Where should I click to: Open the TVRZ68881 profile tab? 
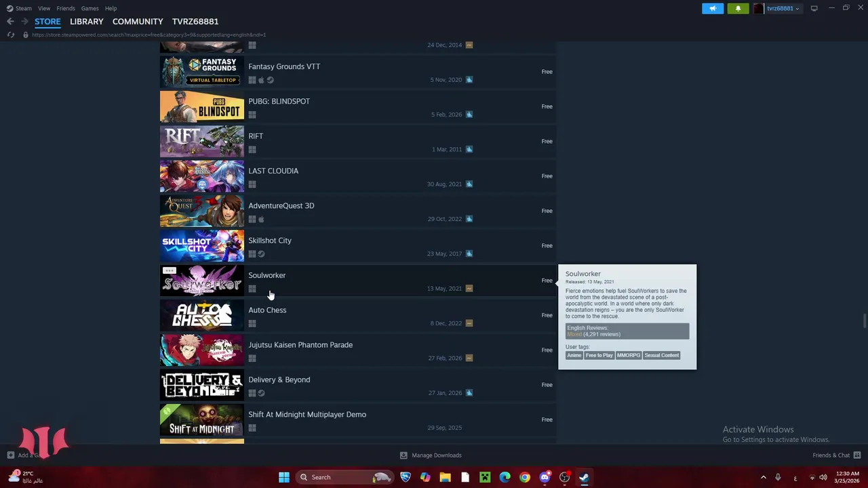coord(195,22)
